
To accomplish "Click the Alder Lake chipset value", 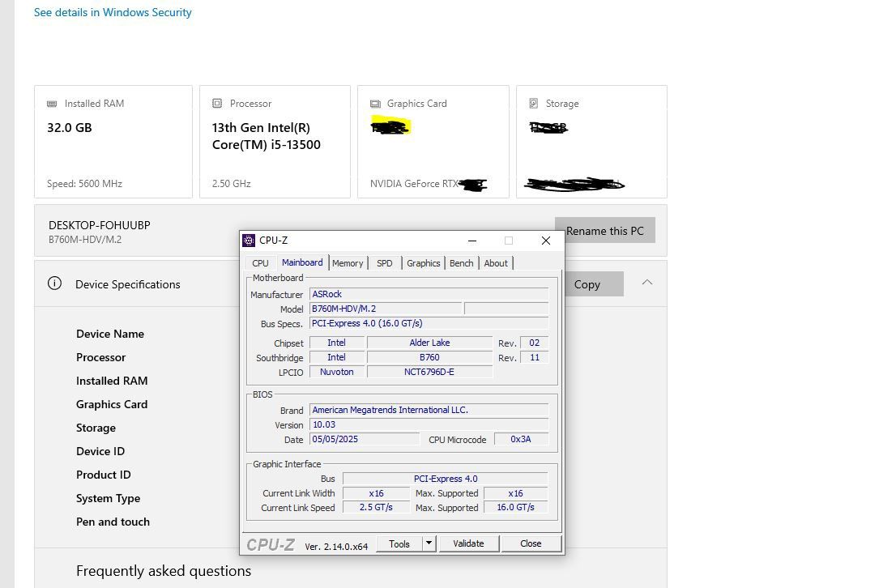I will click(429, 343).
